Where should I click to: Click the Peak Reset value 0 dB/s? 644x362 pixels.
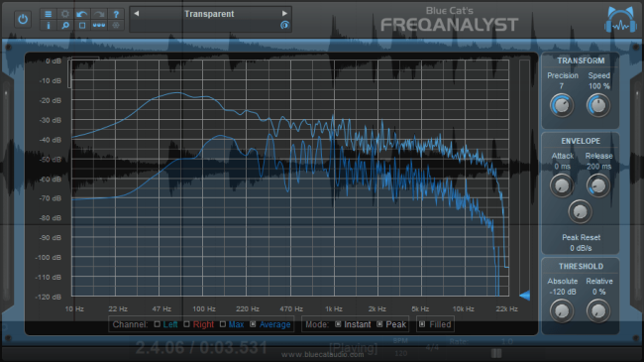click(581, 248)
